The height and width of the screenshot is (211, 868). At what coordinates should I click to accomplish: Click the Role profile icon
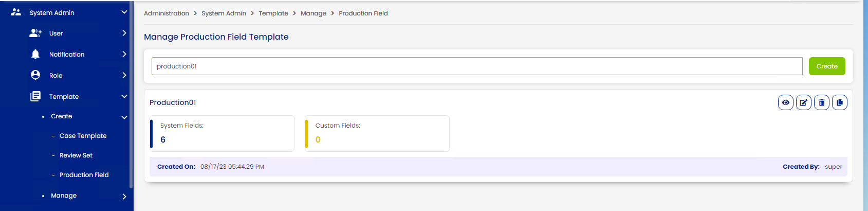point(35,75)
